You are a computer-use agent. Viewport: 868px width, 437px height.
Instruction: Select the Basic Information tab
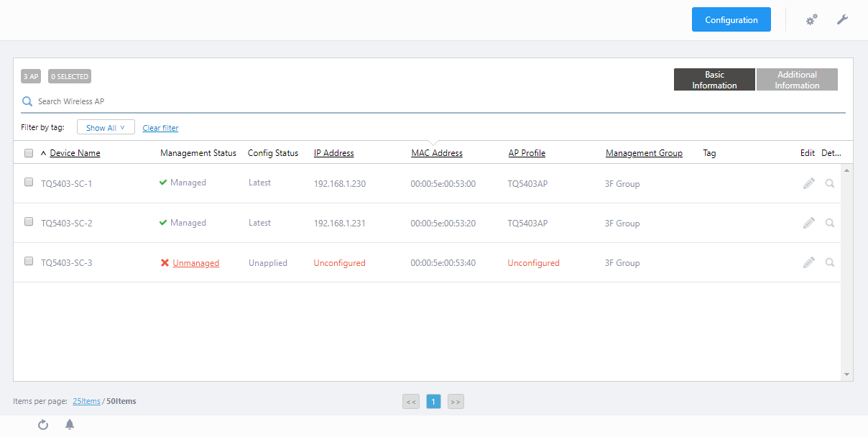pyautogui.click(x=714, y=80)
